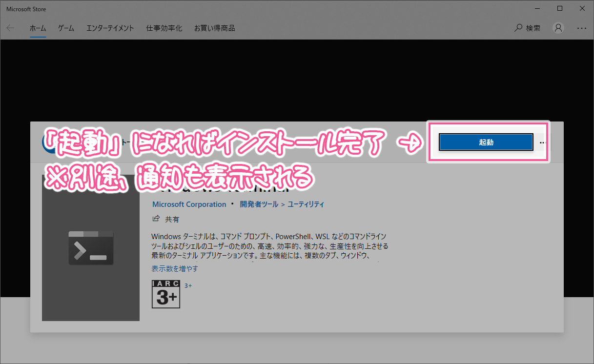Click the 起動 launch button
Image resolution: width=594 pixels, height=364 pixels.
click(486, 142)
